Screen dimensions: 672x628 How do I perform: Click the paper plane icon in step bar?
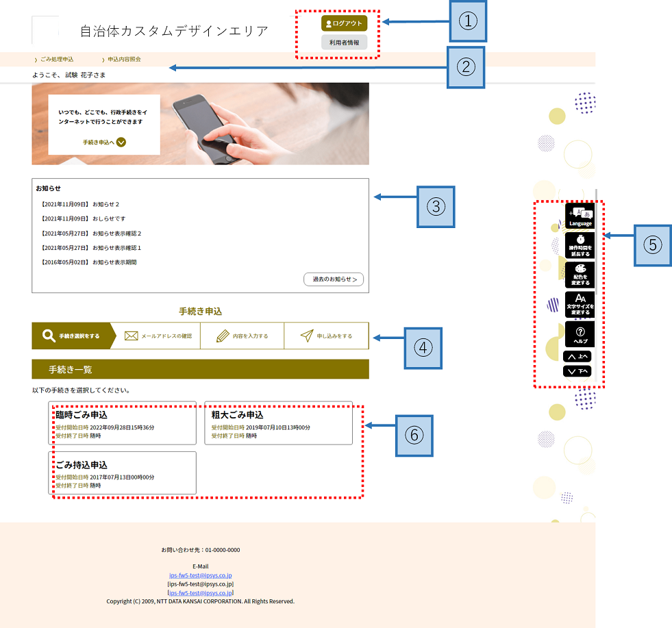point(307,336)
